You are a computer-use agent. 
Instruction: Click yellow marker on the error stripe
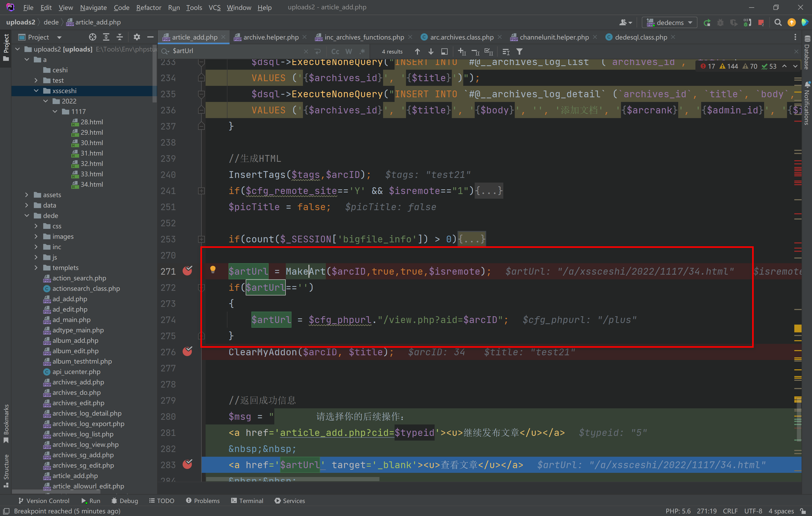(797, 328)
